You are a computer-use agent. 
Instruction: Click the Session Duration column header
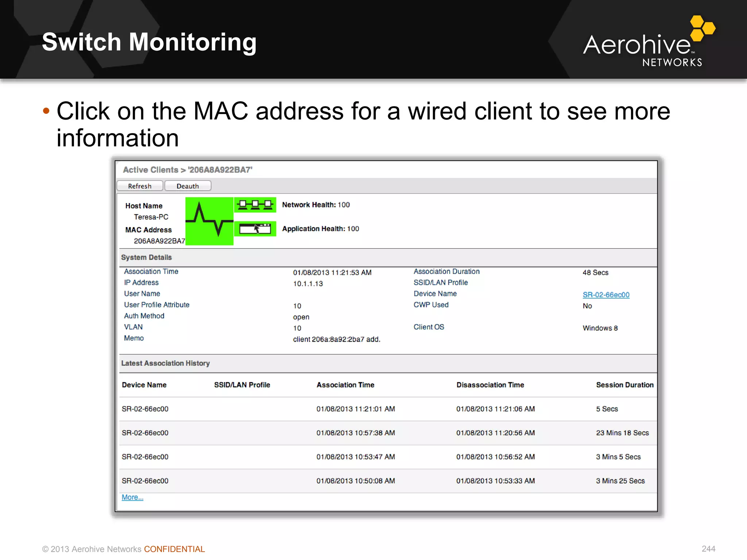tap(625, 385)
